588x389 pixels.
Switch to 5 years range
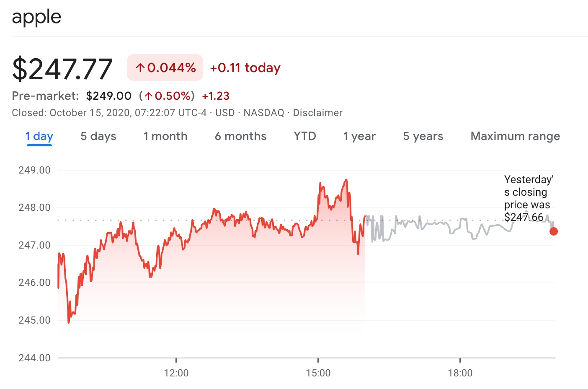pyautogui.click(x=423, y=136)
